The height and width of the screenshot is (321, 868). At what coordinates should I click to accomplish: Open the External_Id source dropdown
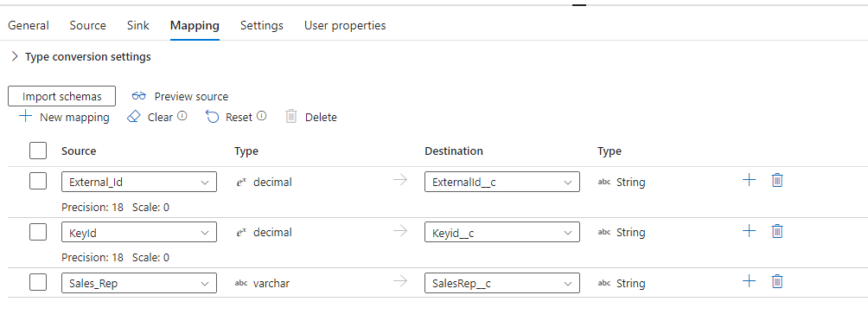coord(139,182)
